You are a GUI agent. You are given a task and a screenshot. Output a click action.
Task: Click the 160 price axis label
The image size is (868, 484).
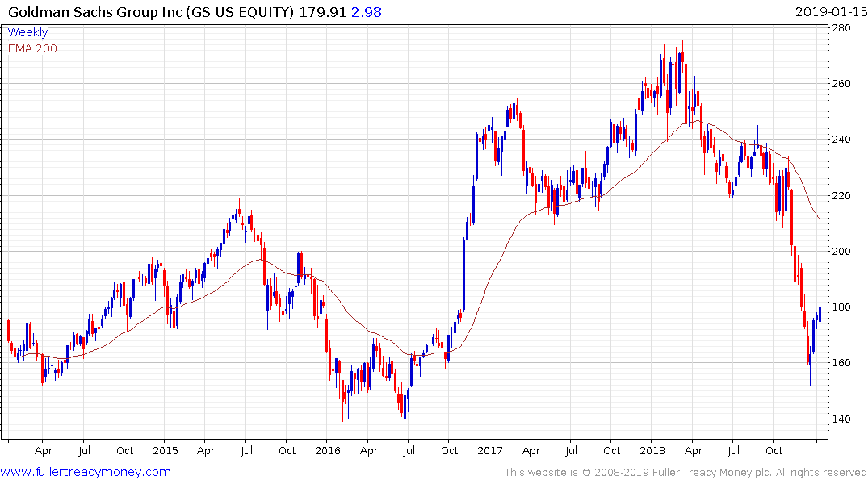841,363
